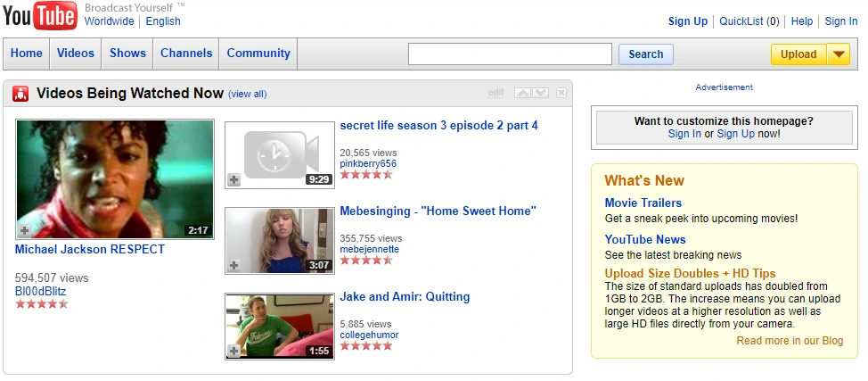Image resolution: width=868 pixels, height=381 pixels.
Task: Click the Sign Up link in header
Action: pos(688,21)
